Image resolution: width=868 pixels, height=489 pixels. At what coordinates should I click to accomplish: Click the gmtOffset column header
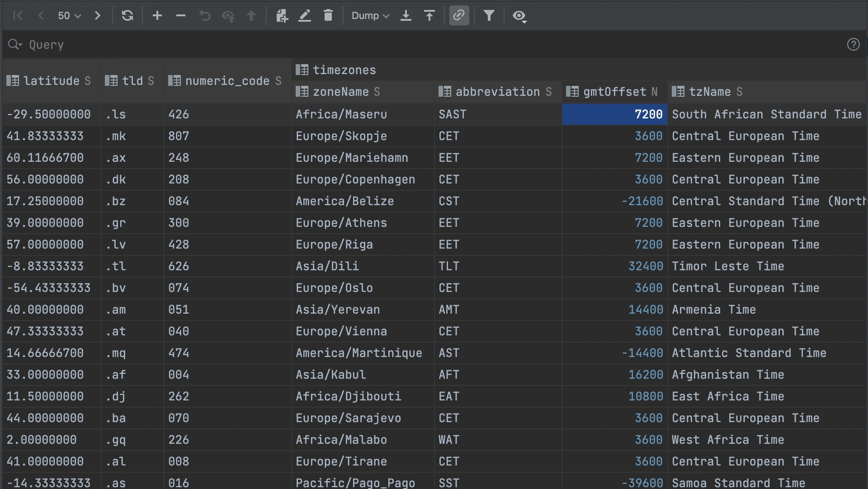(x=615, y=92)
